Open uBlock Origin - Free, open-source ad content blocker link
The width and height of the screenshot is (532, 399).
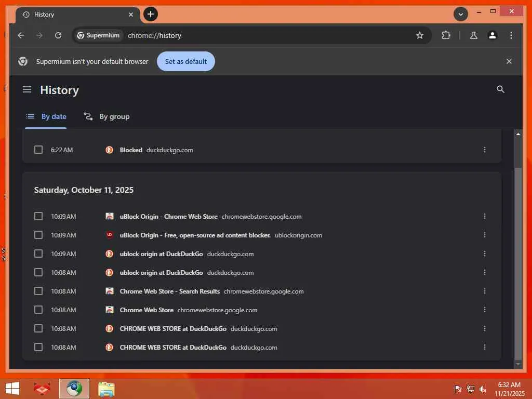pyautogui.click(x=195, y=235)
